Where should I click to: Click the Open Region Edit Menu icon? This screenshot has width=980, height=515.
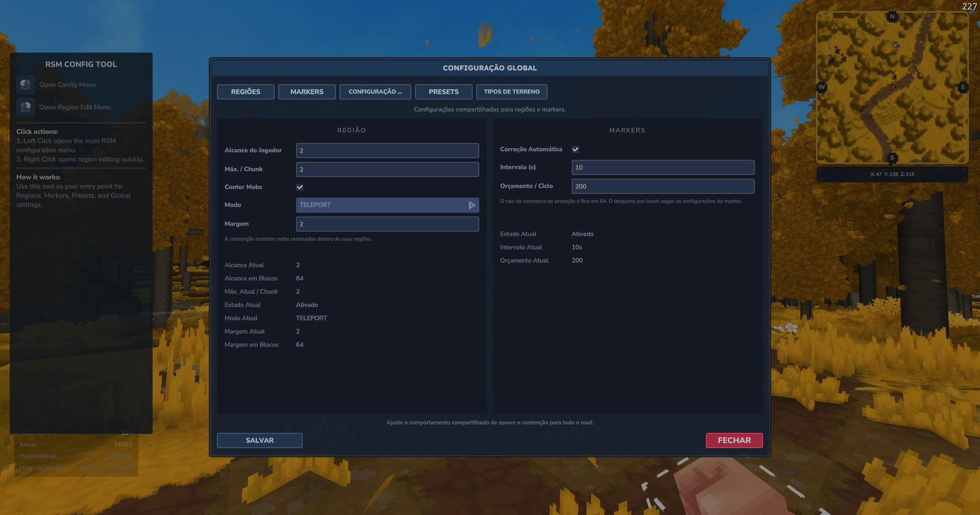pos(26,107)
